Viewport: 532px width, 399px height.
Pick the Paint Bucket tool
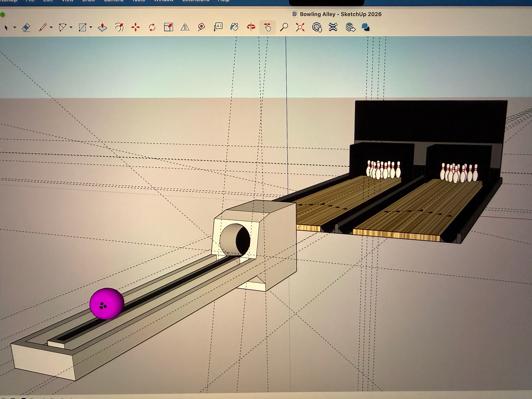234,27
